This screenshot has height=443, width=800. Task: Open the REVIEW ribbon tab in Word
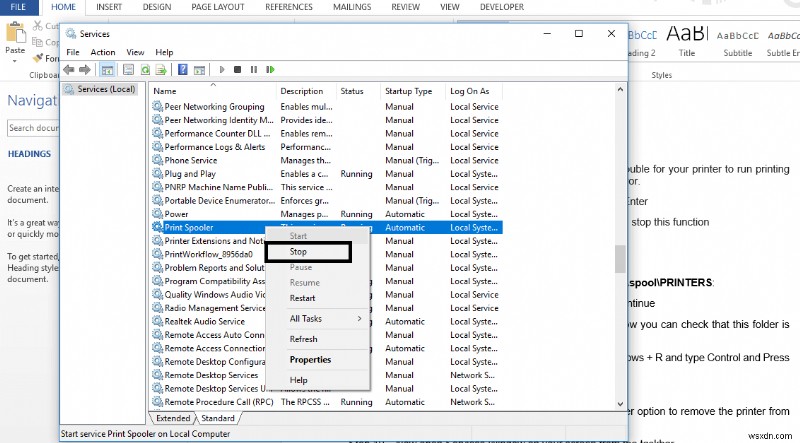[406, 7]
